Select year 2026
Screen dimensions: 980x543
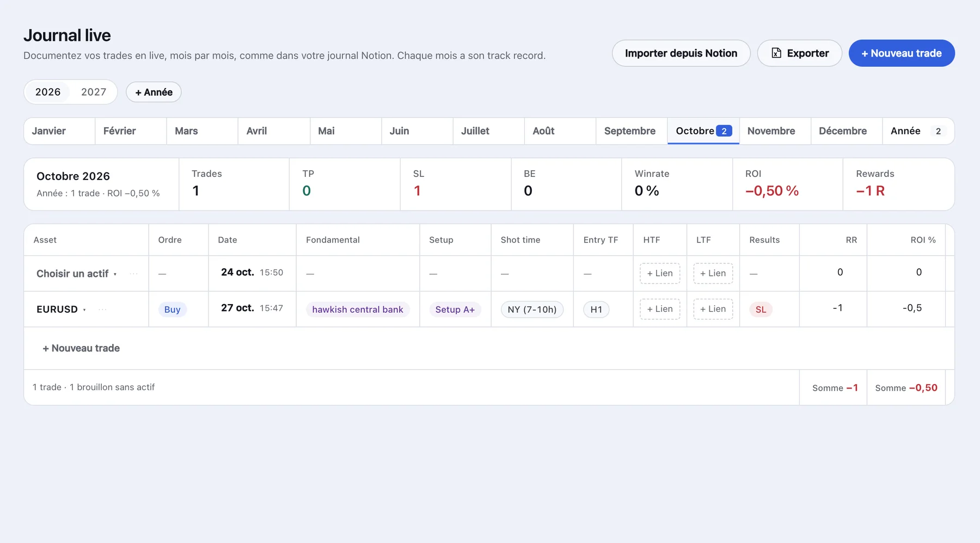[x=48, y=92]
